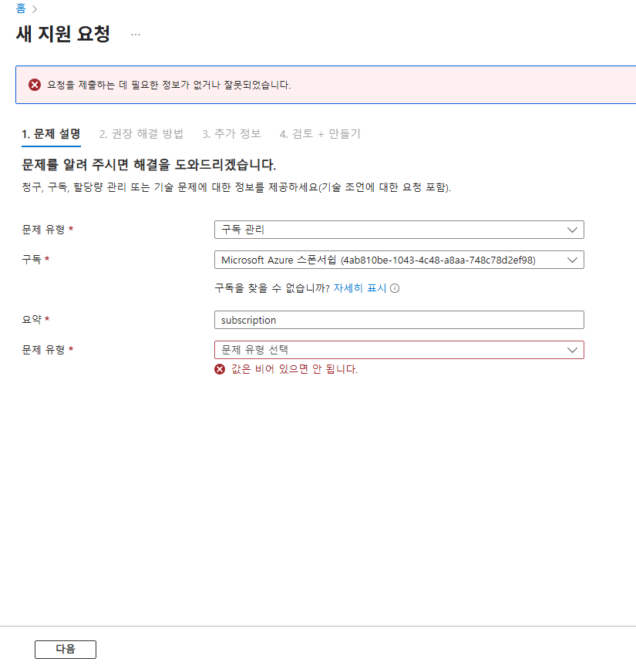Click the 다음 button
This screenshot has width=636, height=672.
pyautogui.click(x=66, y=650)
